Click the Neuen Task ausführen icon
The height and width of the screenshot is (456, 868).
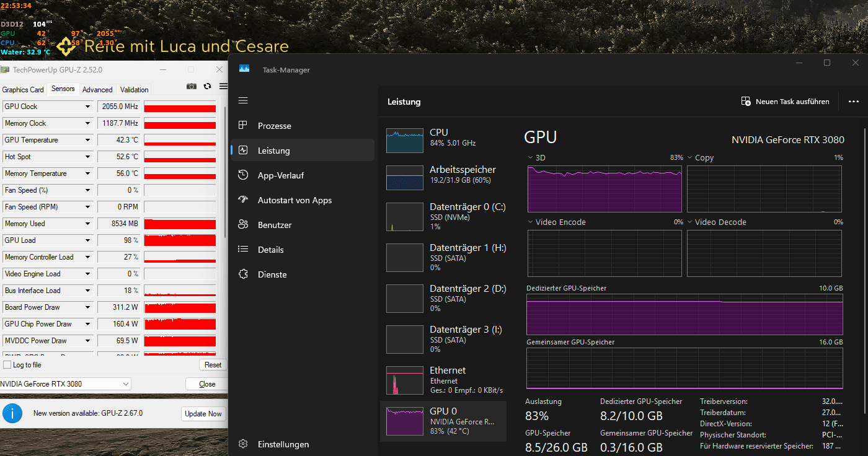point(746,101)
